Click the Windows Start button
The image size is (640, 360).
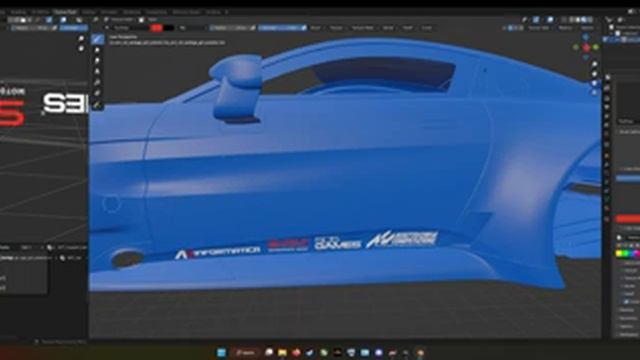tap(222, 353)
